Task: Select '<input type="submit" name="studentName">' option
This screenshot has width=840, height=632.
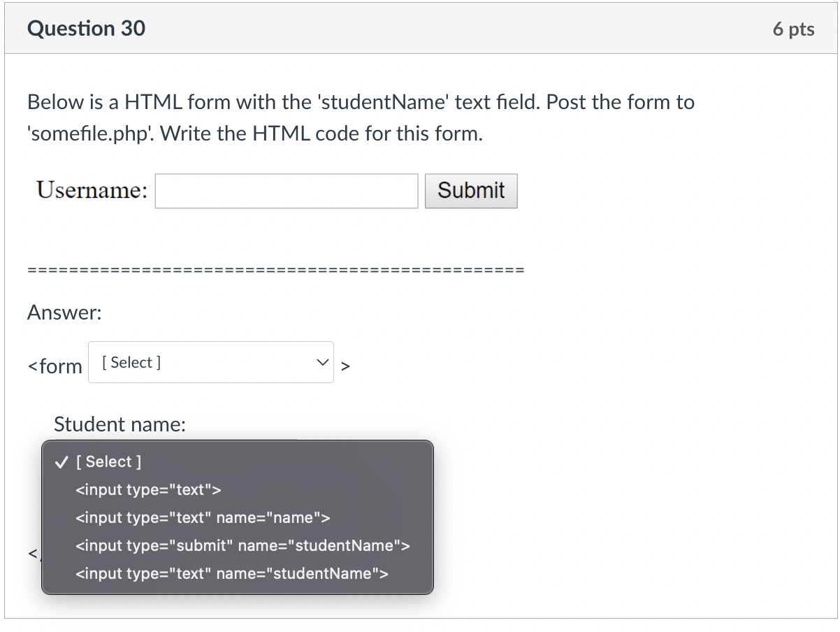Action: (242, 545)
